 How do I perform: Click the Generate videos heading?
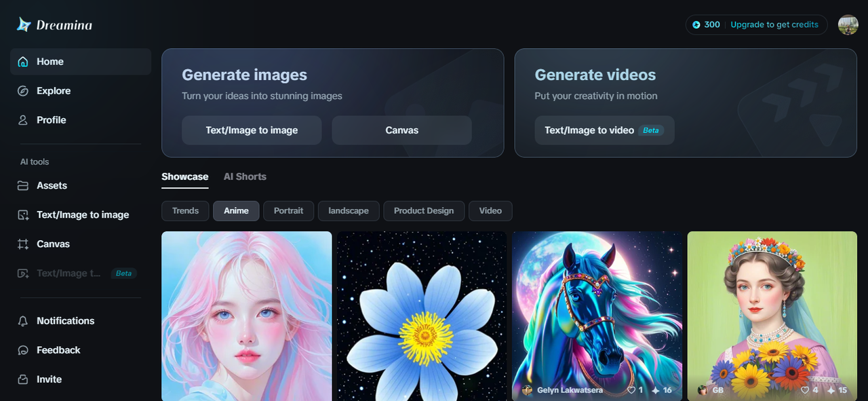coord(595,75)
